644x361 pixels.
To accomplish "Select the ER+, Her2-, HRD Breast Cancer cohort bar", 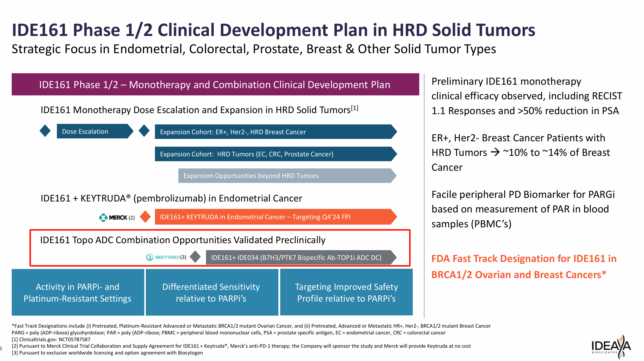I will pyautogui.click(x=276, y=132).
